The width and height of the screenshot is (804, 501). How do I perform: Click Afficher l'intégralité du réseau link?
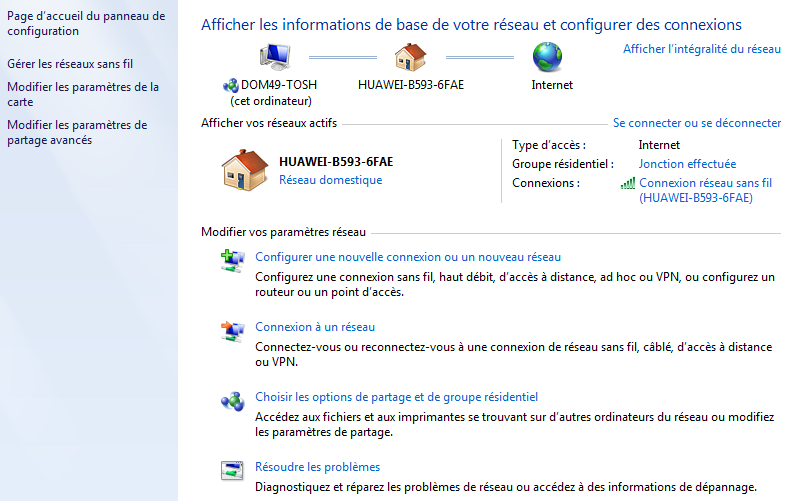tap(702, 49)
